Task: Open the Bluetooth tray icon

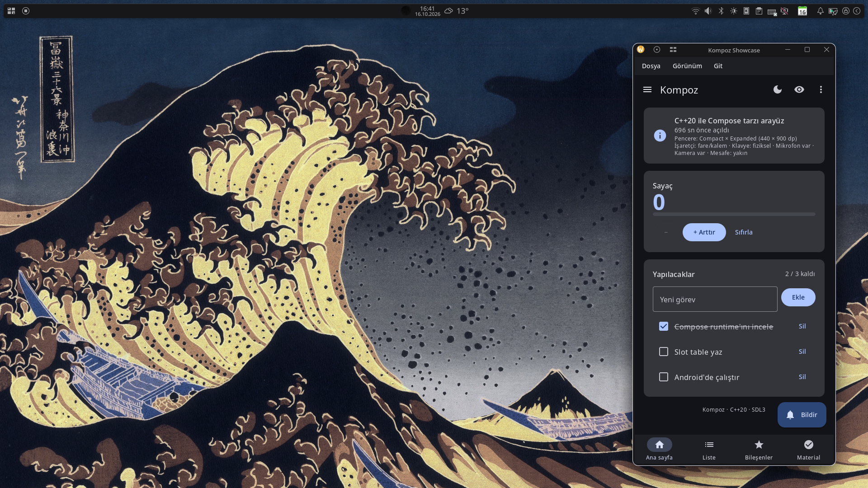Action: pyautogui.click(x=721, y=11)
